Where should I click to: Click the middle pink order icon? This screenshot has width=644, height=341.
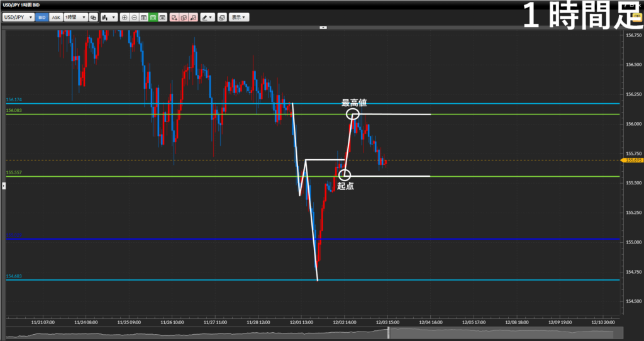[184, 17]
